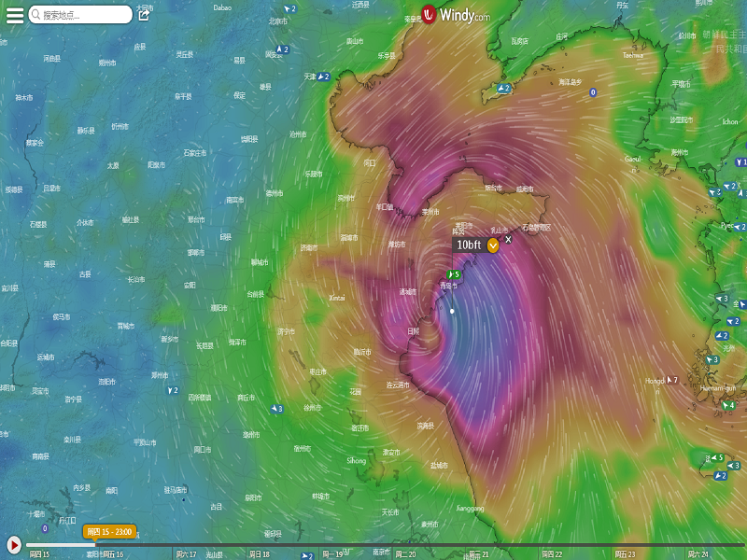Click the green wind station marker near Qingdao

point(455,274)
